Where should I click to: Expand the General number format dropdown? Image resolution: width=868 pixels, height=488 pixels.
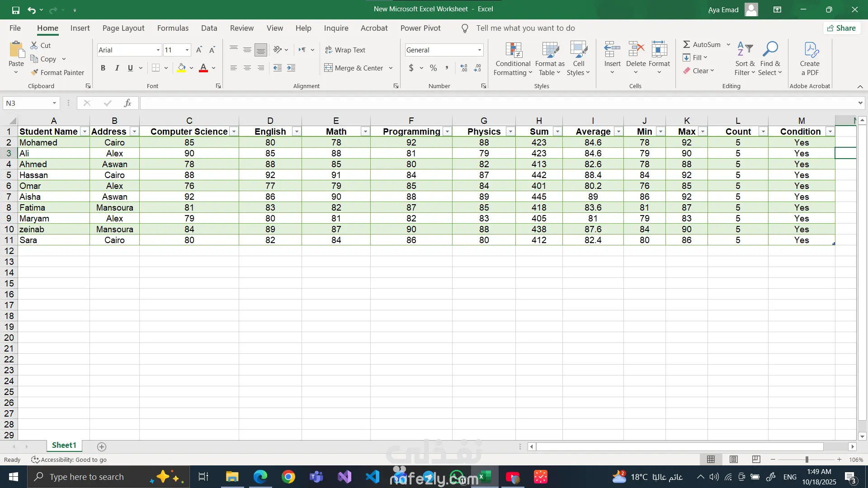pos(479,50)
